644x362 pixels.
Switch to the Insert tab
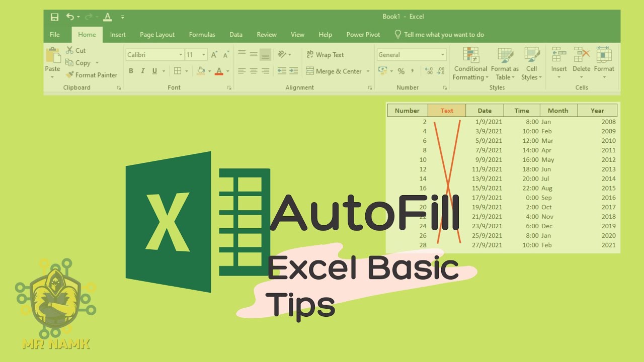point(118,35)
